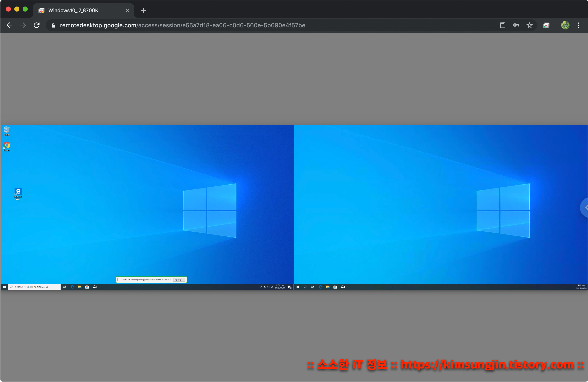The height and width of the screenshot is (382, 588).
Task: Open Mail app on right monitor taskbar
Action: (x=343, y=287)
